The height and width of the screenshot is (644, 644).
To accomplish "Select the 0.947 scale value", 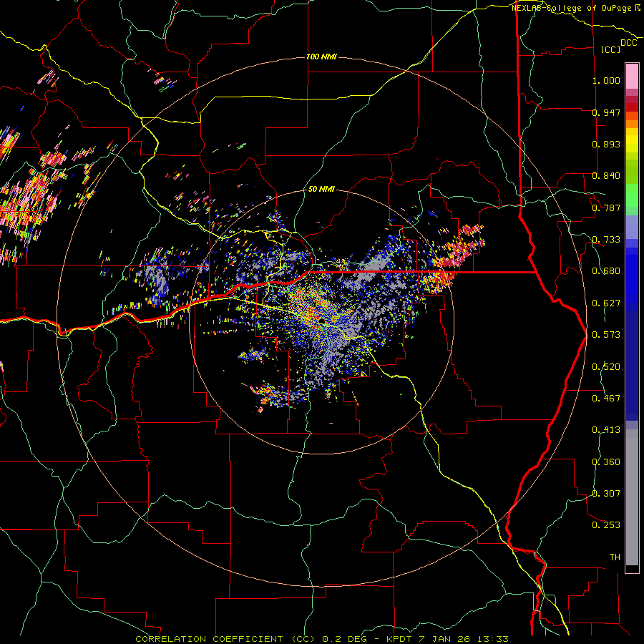I will click(606, 112).
